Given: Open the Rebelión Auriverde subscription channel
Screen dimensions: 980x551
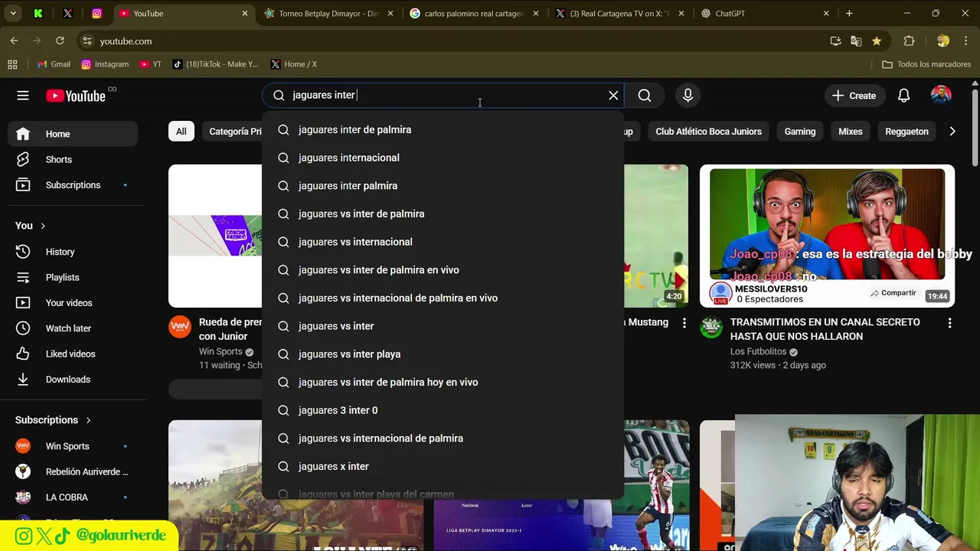Looking at the screenshot, I should (x=73, y=471).
